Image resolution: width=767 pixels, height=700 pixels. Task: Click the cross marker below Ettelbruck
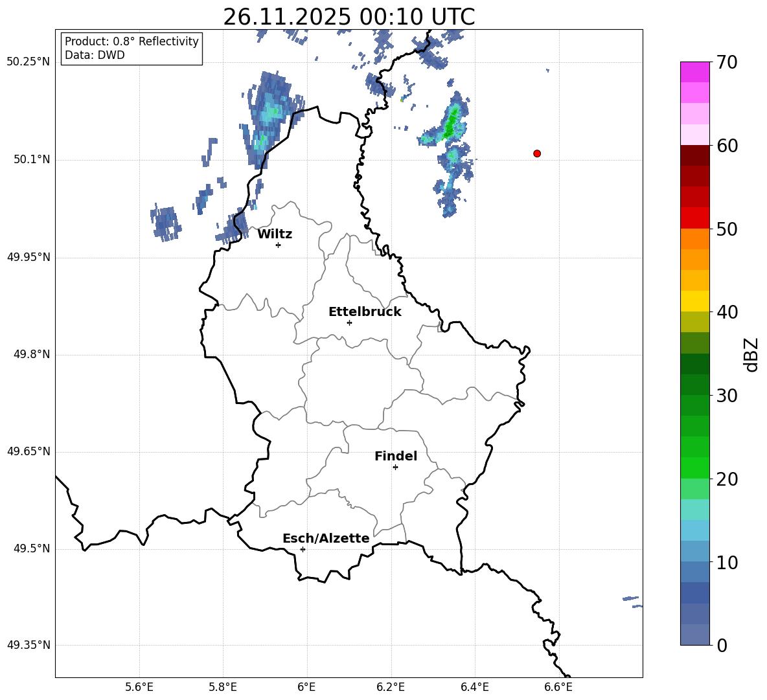349,322
